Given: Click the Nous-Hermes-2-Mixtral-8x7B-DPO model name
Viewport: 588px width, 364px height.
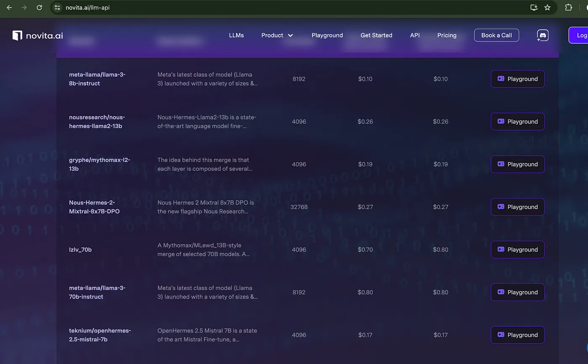Looking at the screenshot, I should [x=94, y=207].
